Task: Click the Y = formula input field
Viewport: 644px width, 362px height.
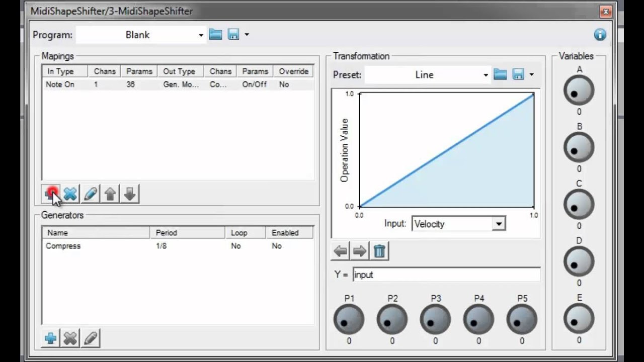Action: click(446, 275)
